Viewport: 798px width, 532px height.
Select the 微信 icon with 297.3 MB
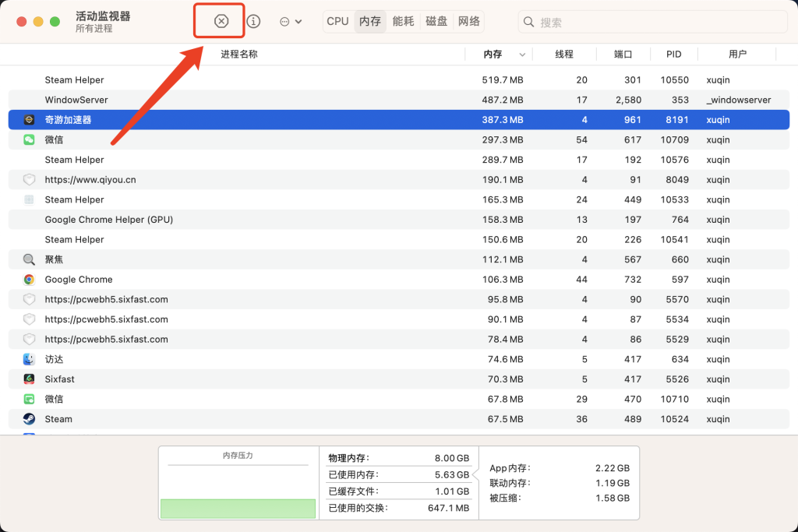(29, 139)
